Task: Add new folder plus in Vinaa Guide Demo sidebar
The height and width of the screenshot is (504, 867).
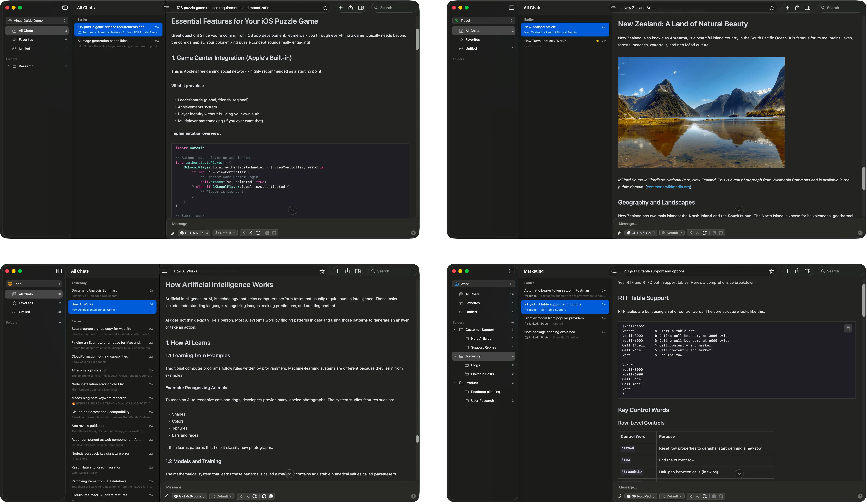Action: click(x=66, y=59)
